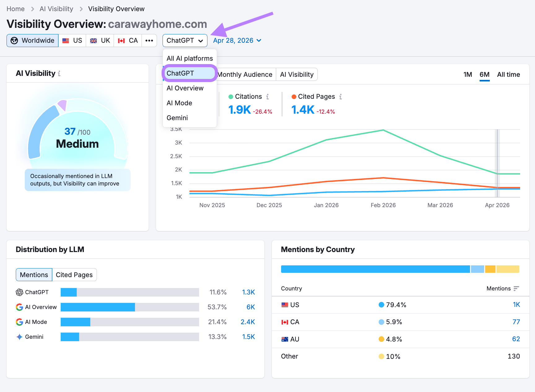The width and height of the screenshot is (535, 392).
Task: Click the 1.9K Citations value
Action: click(239, 110)
